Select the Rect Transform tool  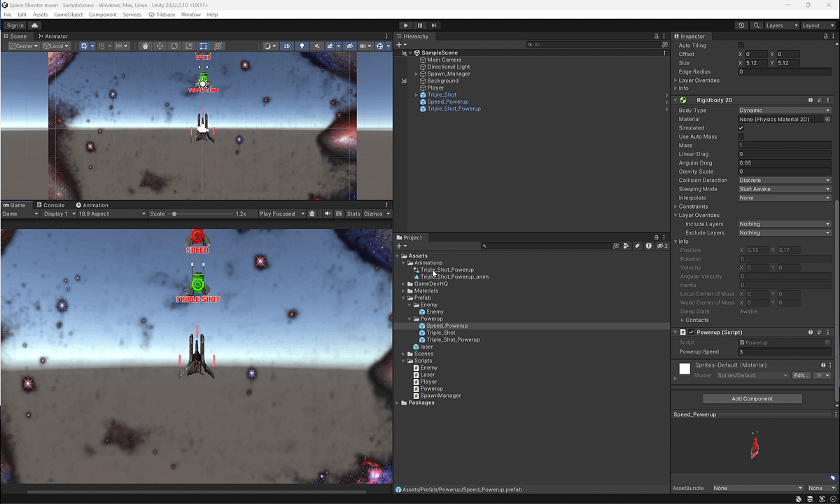203,46
